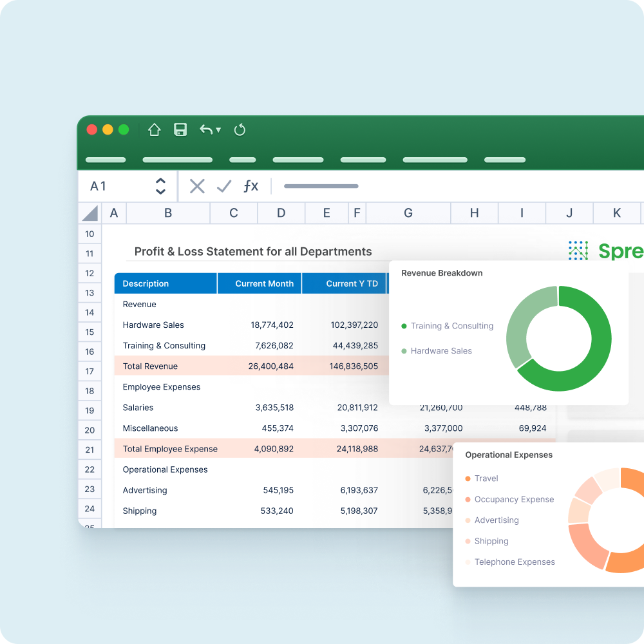
Task: Select row 17 header
Action: (x=90, y=371)
